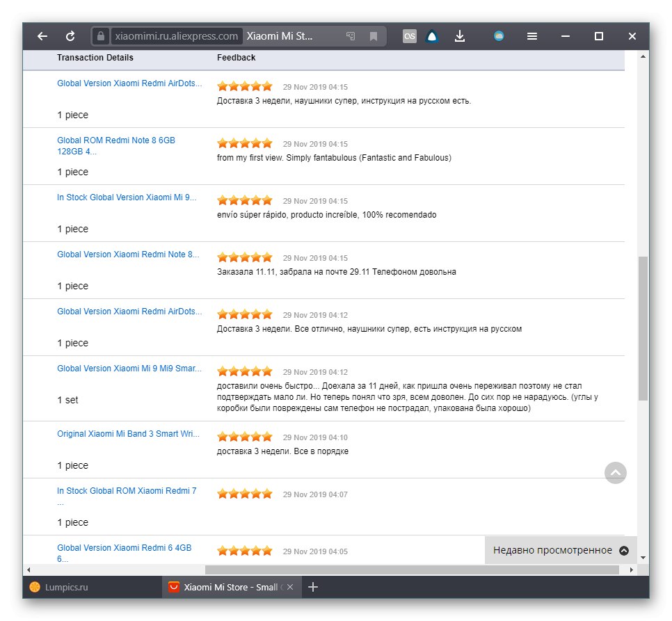Click the stars on the fantabulous review
Image resolution: width=672 pixels, height=621 pixels.
click(245, 143)
